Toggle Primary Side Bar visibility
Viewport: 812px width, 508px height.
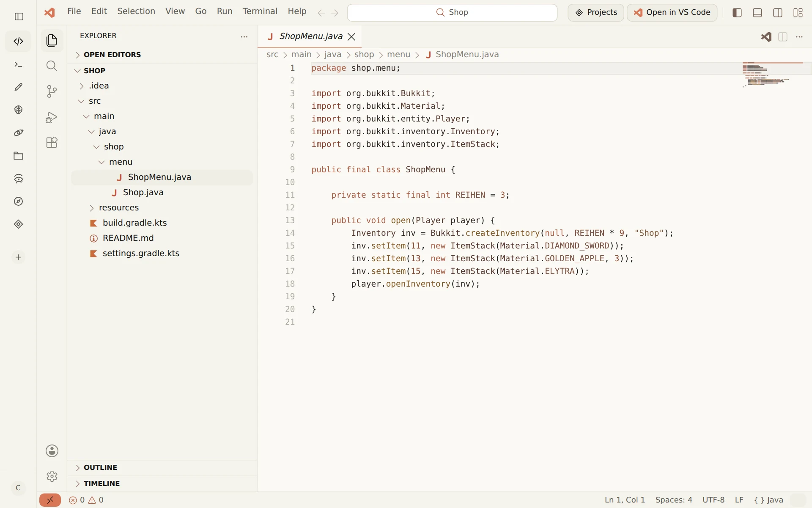pyautogui.click(x=737, y=13)
